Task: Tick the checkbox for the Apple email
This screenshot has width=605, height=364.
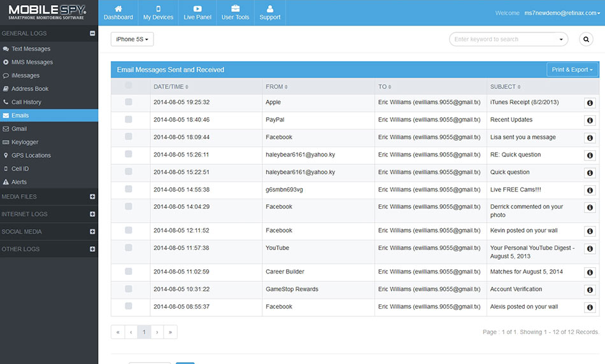Action: [x=129, y=102]
